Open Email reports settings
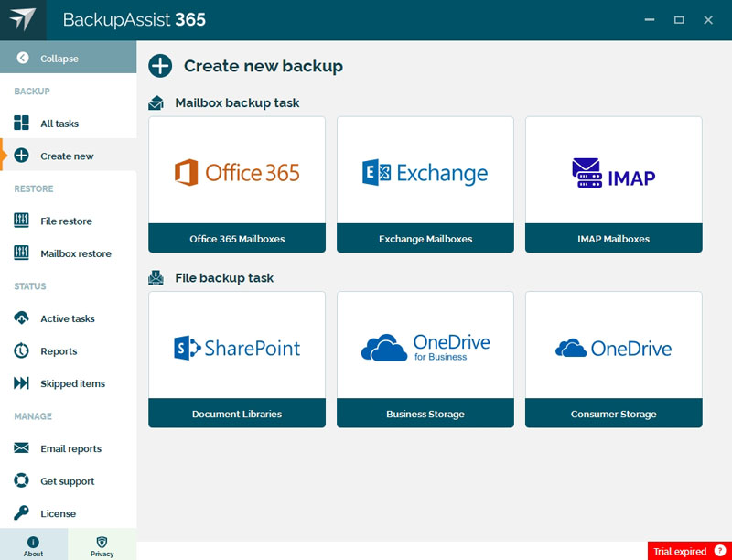Screen dimensions: 732x560 (20, 448)
